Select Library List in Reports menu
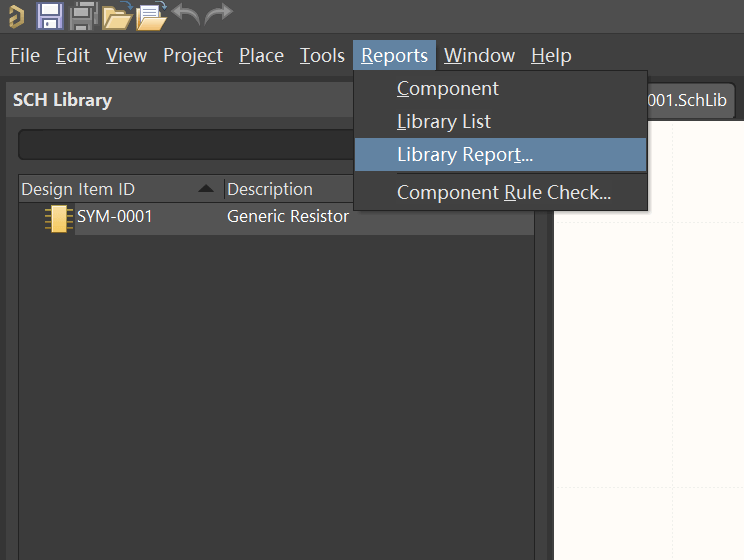This screenshot has height=560, width=744. coord(444,122)
